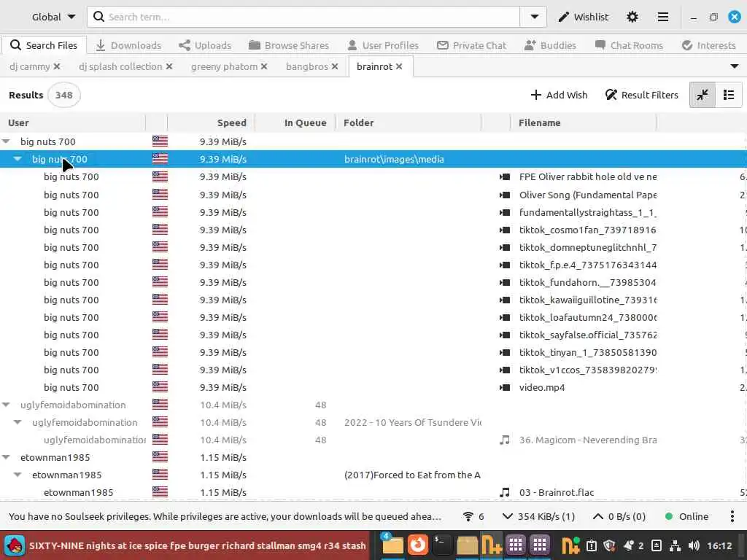The image size is (747, 560).
Task: Switch to the Uploads tab
Action: pyautogui.click(x=205, y=45)
